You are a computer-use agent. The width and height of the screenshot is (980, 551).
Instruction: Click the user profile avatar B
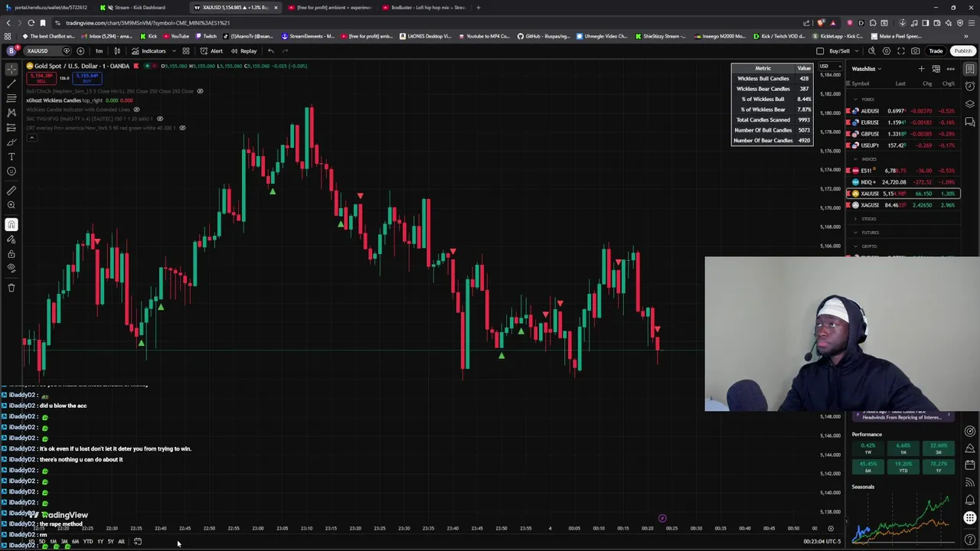pyautogui.click(x=11, y=51)
